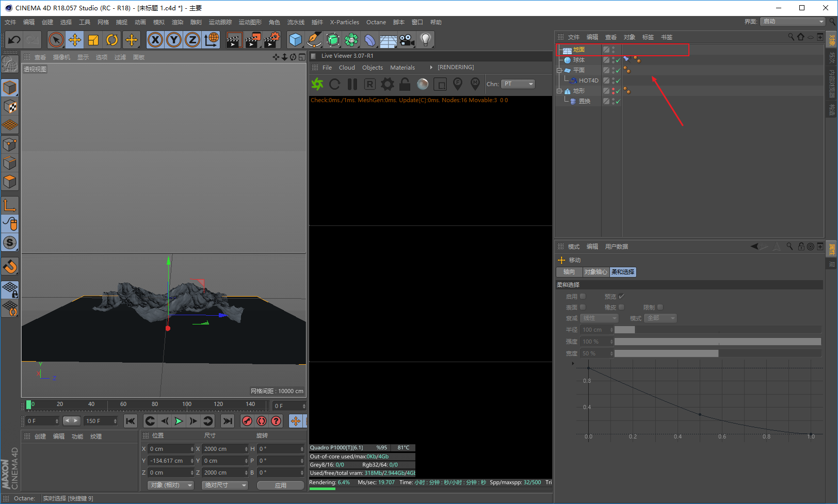Viewport: 838px width, 504px height.
Task: Open the X-Particles menu
Action: point(345,22)
